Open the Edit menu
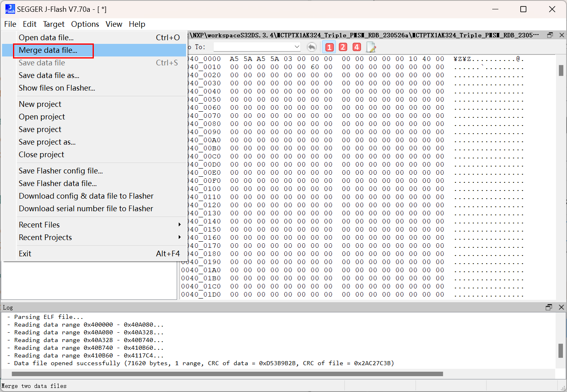This screenshot has width=567, height=392. pos(30,24)
